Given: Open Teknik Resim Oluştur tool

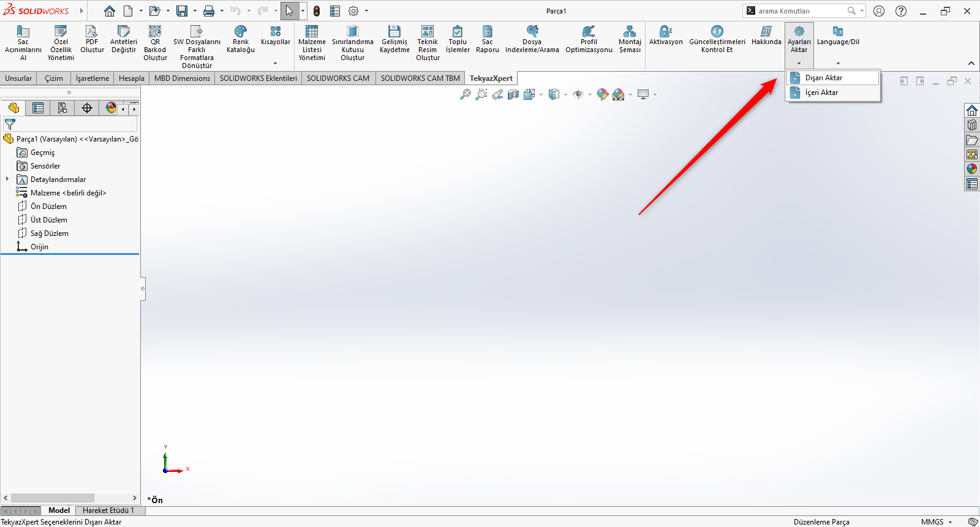Looking at the screenshot, I should [x=428, y=43].
